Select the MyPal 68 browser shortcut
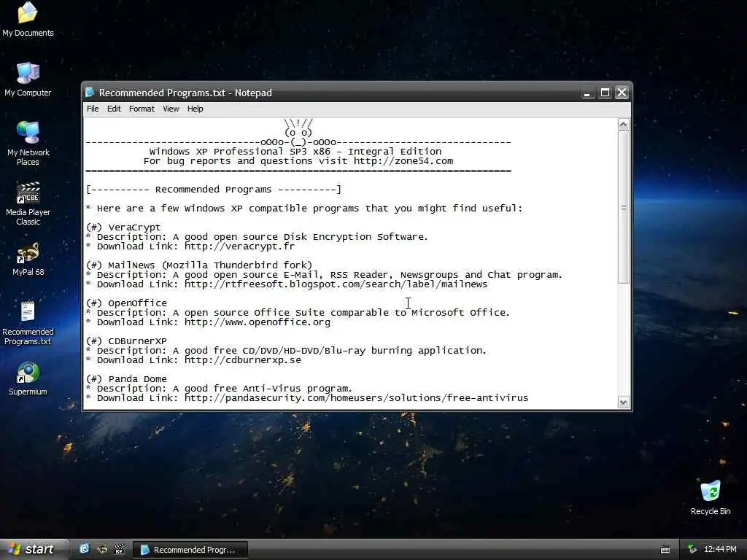Viewport: 747px width, 560px height. (28, 260)
